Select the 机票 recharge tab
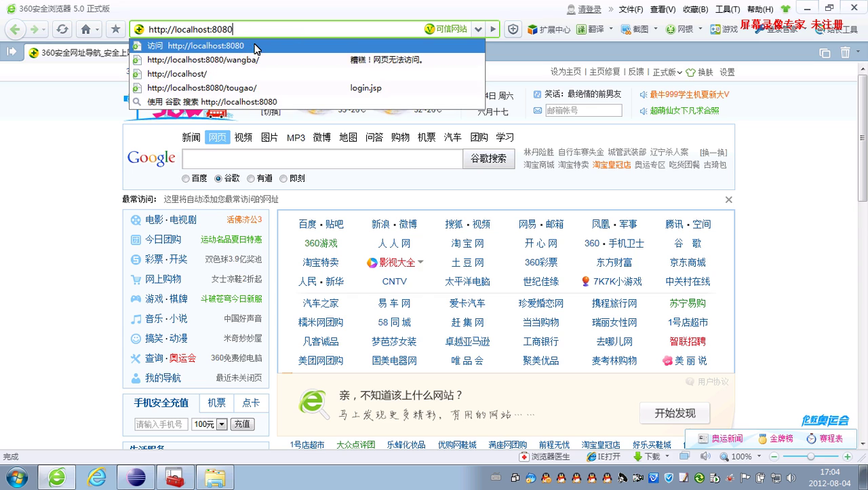868x490 pixels. pyautogui.click(x=216, y=402)
